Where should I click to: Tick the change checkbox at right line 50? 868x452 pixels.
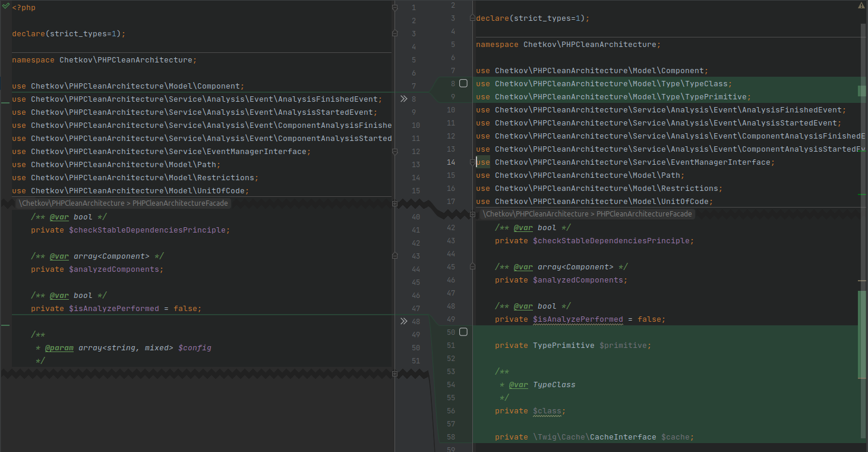(x=463, y=332)
